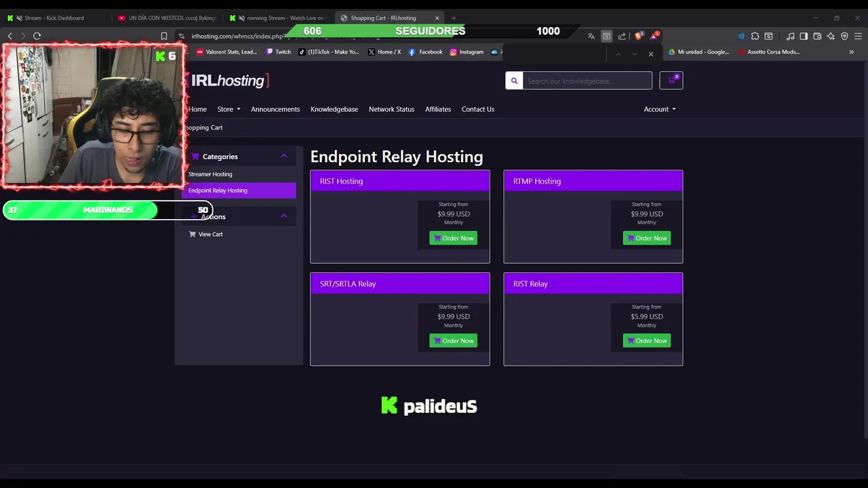Jump to previous find result arrow
The width and height of the screenshot is (868, 488).
(618, 54)
